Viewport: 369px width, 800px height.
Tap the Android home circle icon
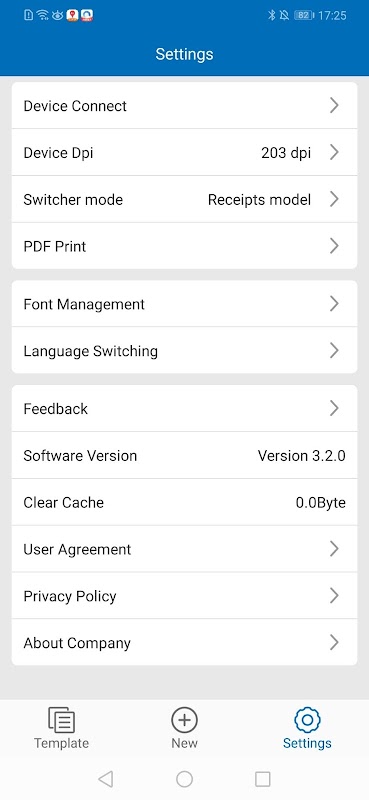point(184,779)
